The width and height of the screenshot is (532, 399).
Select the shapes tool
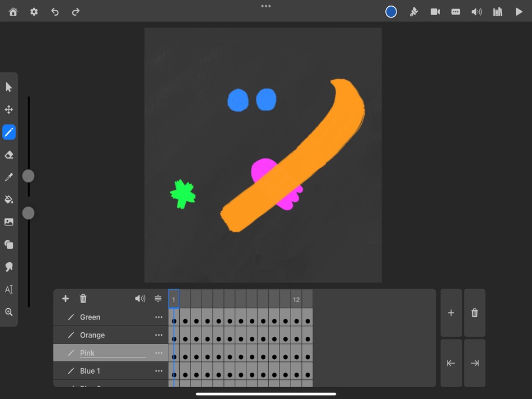tap(9, 244)
